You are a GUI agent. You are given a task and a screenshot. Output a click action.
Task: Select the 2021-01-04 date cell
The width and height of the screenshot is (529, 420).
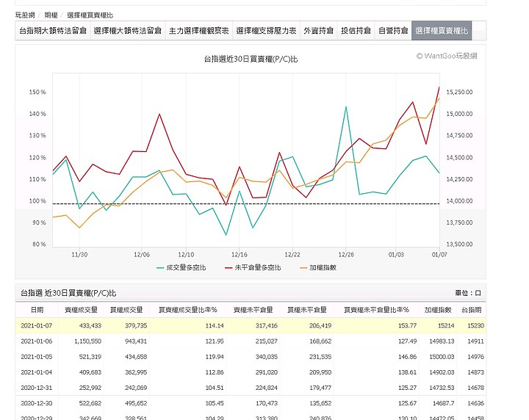pos(37,372)
